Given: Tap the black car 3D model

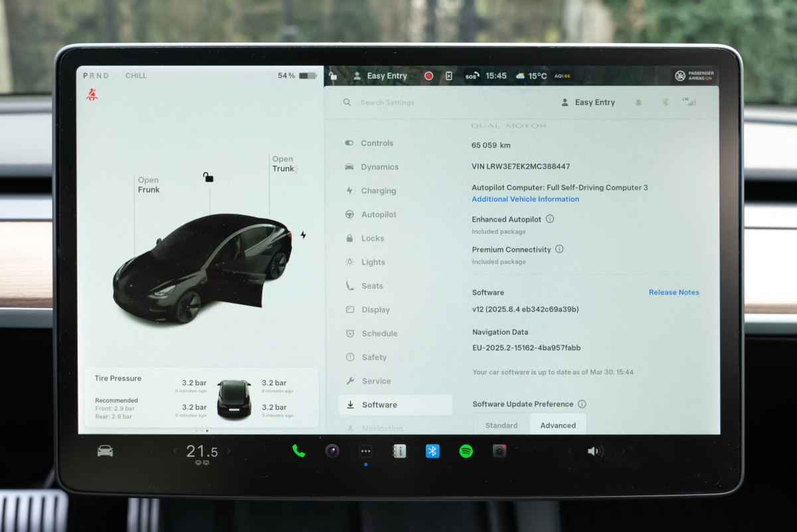Looking at the screenshot, I should pyautogui.click(x=203, y=268).
